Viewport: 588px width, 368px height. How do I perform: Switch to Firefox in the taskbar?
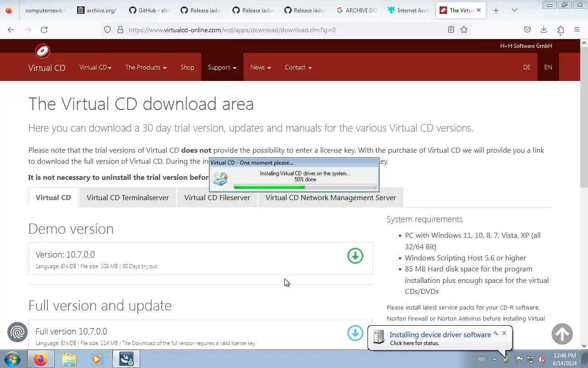tap(40, 359)
